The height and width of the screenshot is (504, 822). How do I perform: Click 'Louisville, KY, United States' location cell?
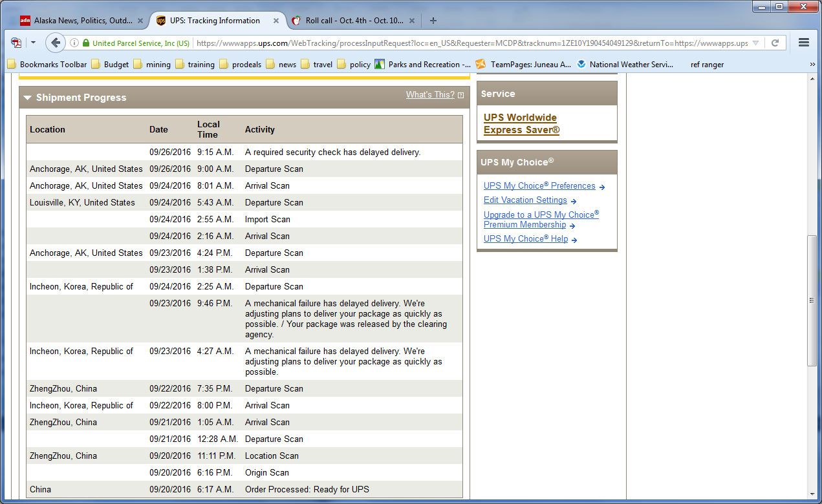pyautogui.click(x=82, y=203)
